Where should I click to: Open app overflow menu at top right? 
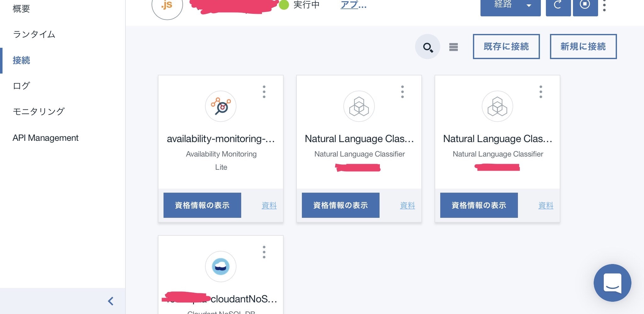pos(604,6)
